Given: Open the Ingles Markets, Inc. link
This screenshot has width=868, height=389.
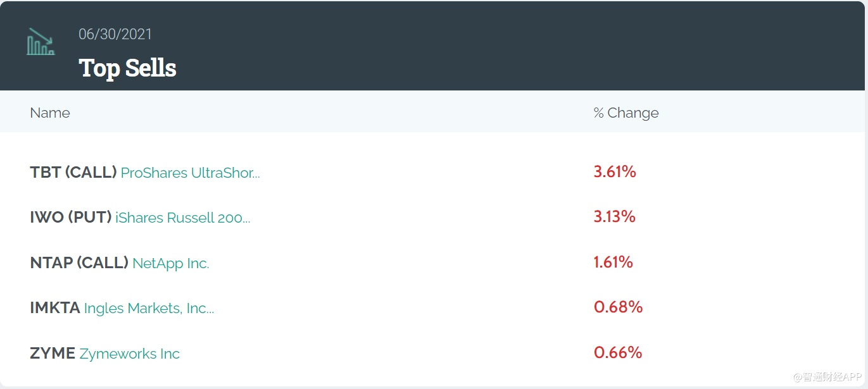Looking at the screenshot, I should (x=149, y=308).
